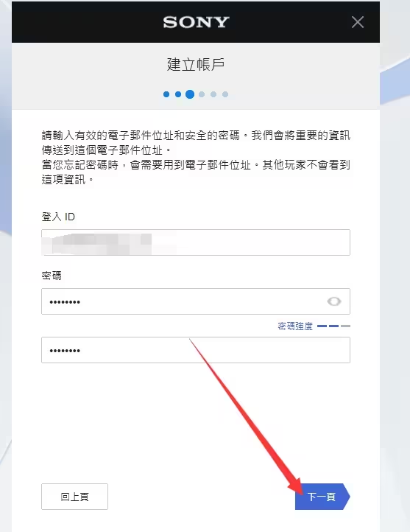Click first blue password strength bar

[x=322, y=326]
